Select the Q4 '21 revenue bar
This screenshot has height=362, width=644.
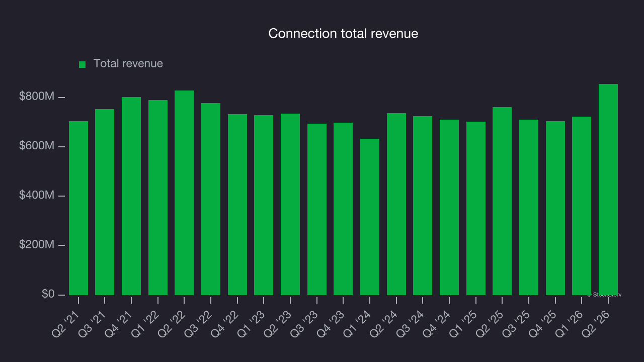pos(131,196)
